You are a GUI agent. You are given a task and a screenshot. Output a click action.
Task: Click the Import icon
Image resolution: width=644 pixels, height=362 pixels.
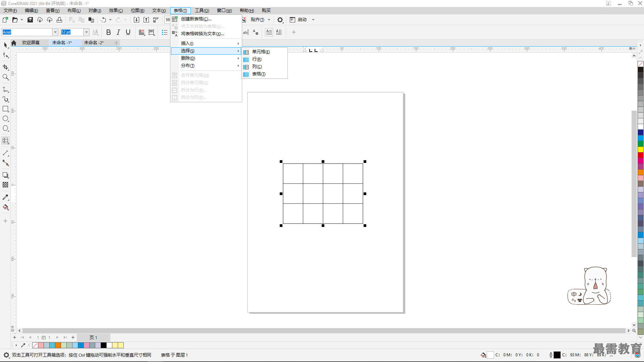[x=137, y=20]
